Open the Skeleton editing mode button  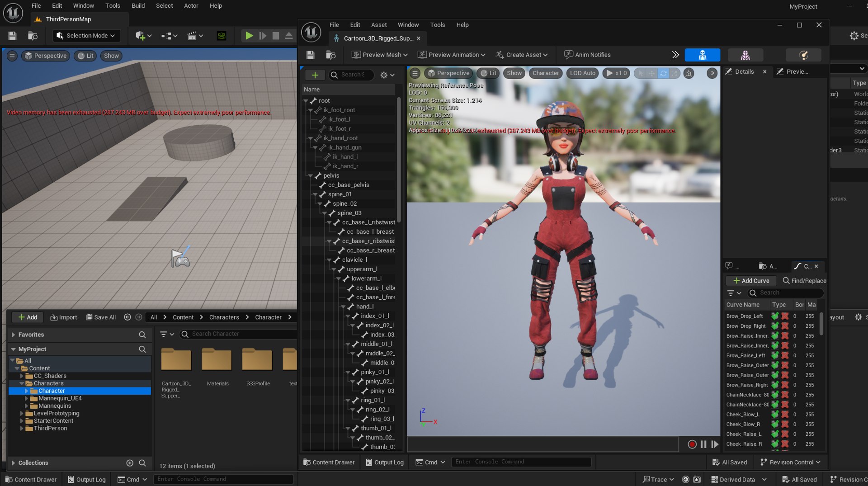click(702, 55)
